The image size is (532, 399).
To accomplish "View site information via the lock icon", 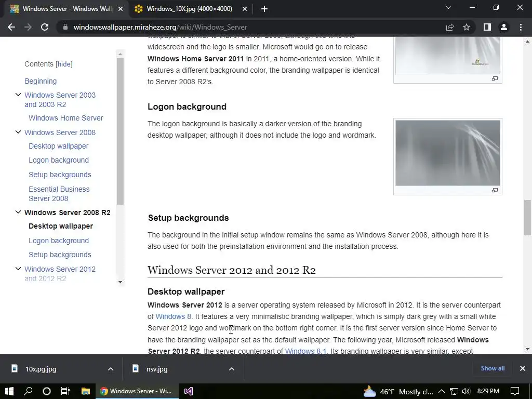I will pos(65,27).
